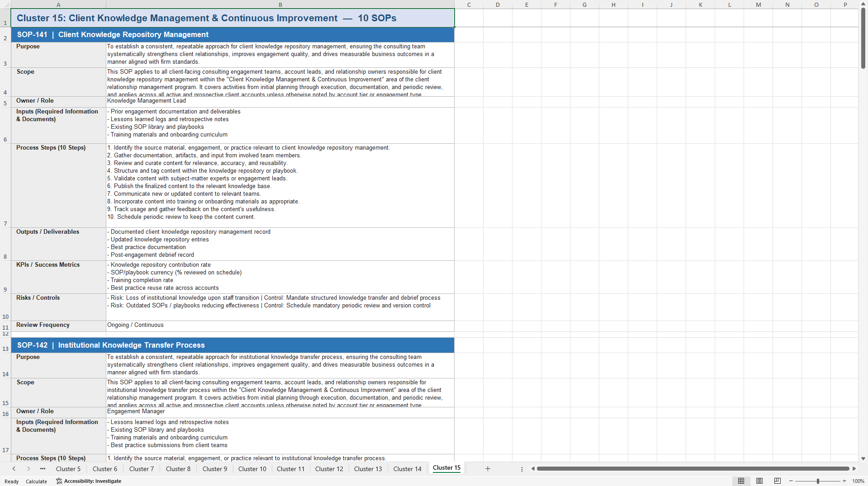Zoom out with the minus icon
The width and height of the screenshot is (868, 486).
pyautogui.click(x=791, y=481)
